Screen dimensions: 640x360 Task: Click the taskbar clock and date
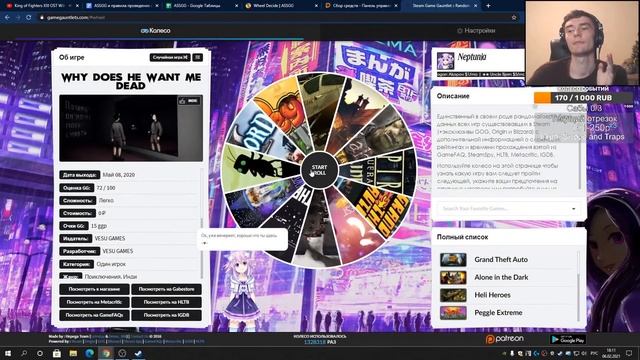[x=611, y=353]
